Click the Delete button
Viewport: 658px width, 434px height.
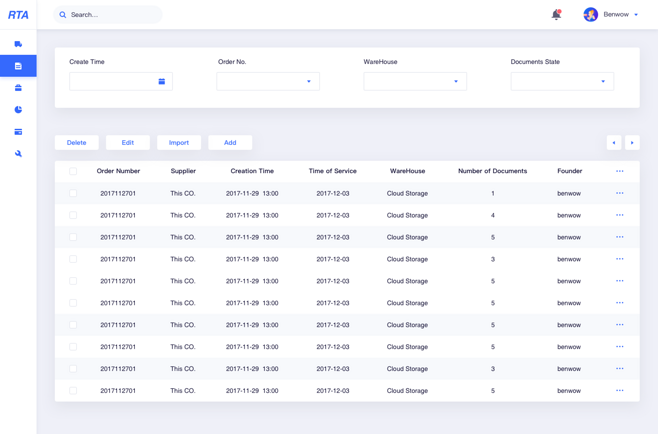pyautogui.click(x=77, y=143)
